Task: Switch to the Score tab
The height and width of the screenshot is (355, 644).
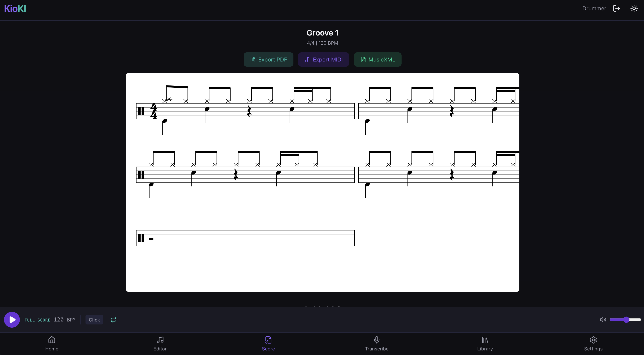Action: (268, 343)
